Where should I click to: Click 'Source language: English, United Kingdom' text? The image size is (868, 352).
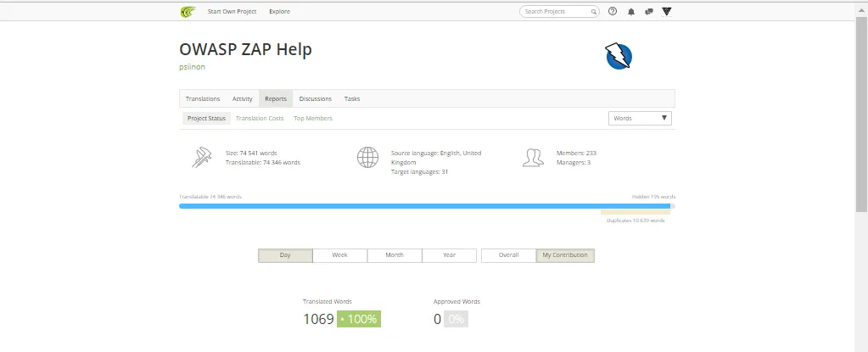(x=436, y=158)
